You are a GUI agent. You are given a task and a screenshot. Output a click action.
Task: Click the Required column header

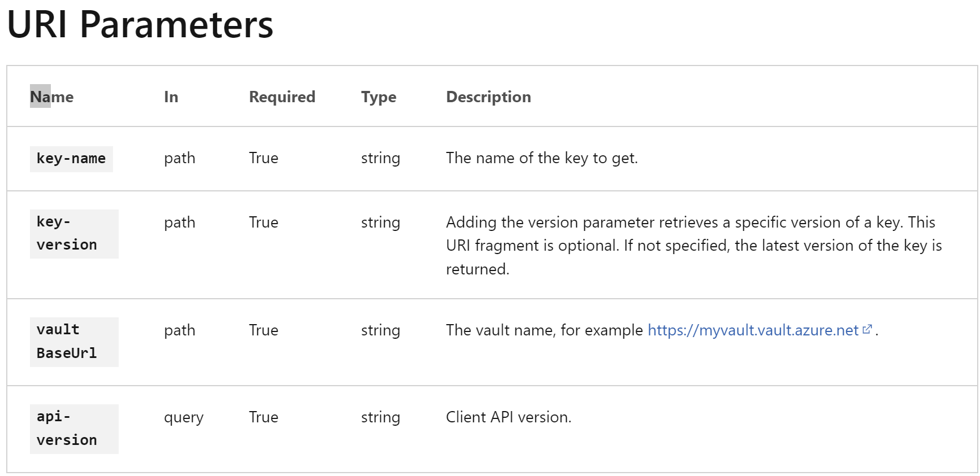point(282,97)
